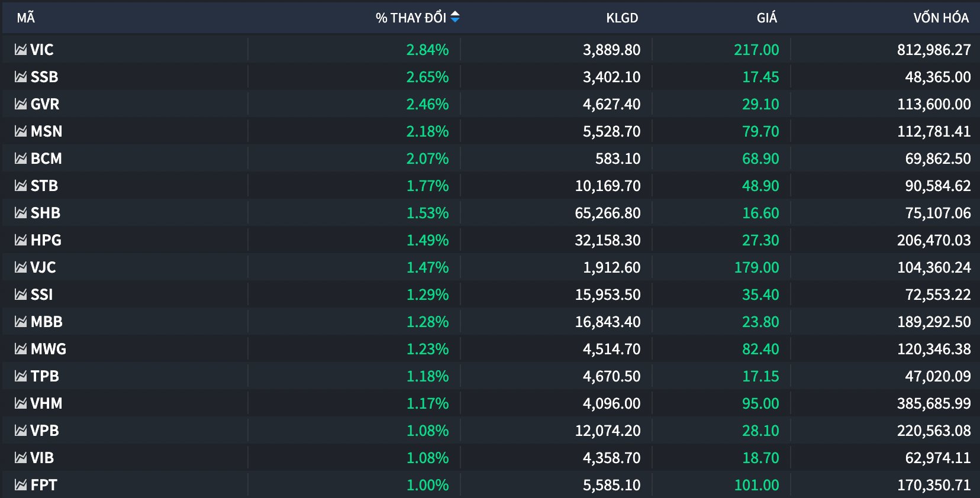Image resolution: width=980 pixels, height=498 pixels.
Task: Select the VJC stock ticker
Action: [x=43, y=267]
